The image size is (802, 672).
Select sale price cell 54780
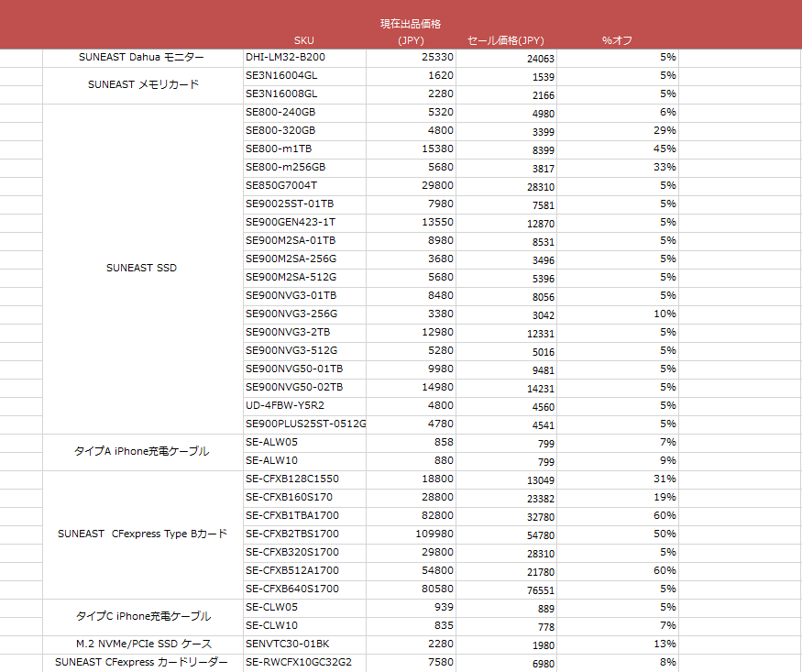tap(506, 534)
